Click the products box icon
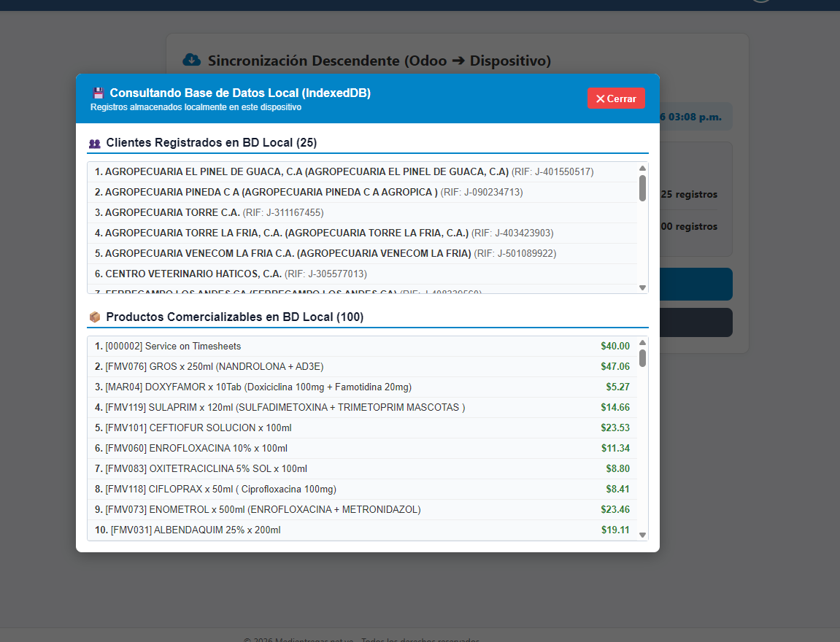This screenshot has width=840, height=642. [95, 317]
